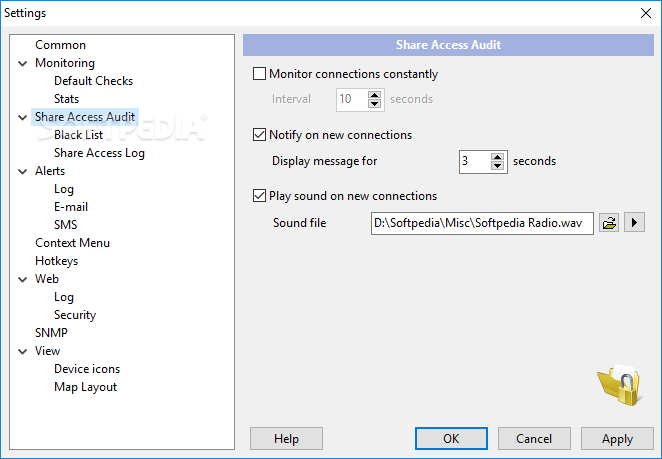This screenshot has height=459, width=662.
Task: Collapse the Share Access Audit node
Action: tap(23, 117)
